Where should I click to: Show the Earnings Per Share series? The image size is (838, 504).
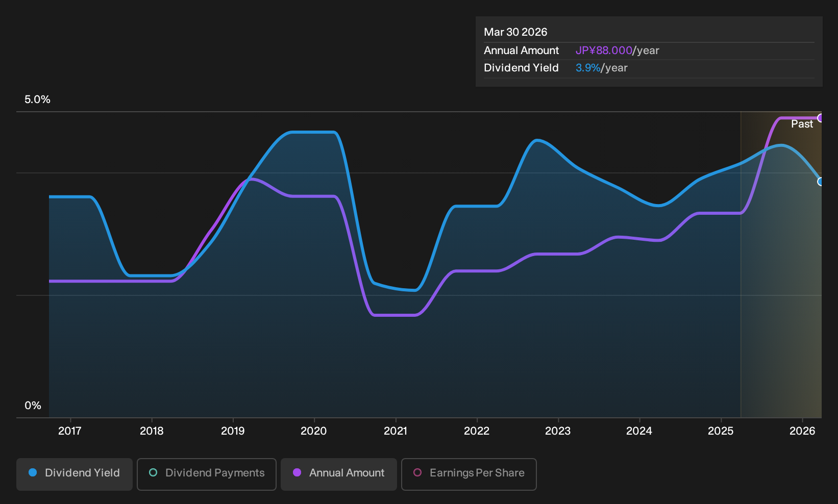469,474
